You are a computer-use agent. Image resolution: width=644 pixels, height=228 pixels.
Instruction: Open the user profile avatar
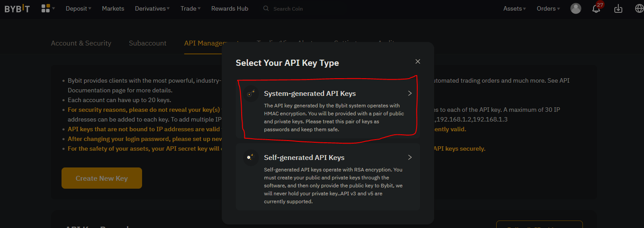576,8
